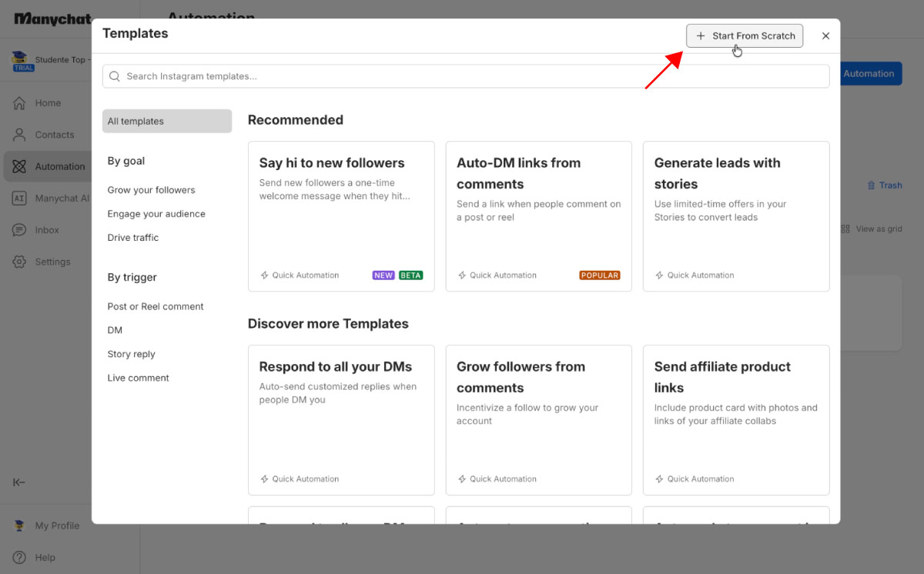924x574 pixels.
Task: Filter by Drive traffic goal
Action: 133,238
